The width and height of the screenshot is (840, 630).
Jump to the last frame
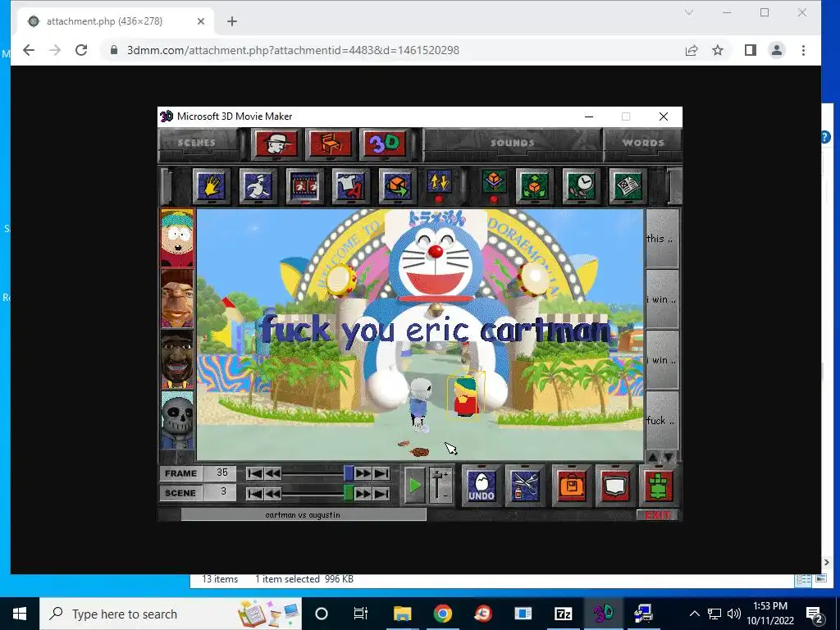[381, 473]
